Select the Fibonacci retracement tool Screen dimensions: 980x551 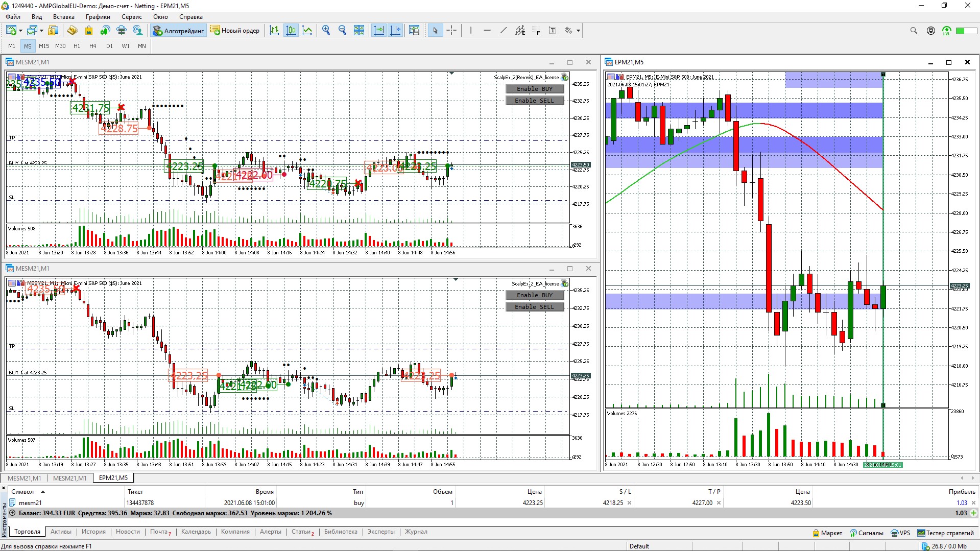coord(536,31)
